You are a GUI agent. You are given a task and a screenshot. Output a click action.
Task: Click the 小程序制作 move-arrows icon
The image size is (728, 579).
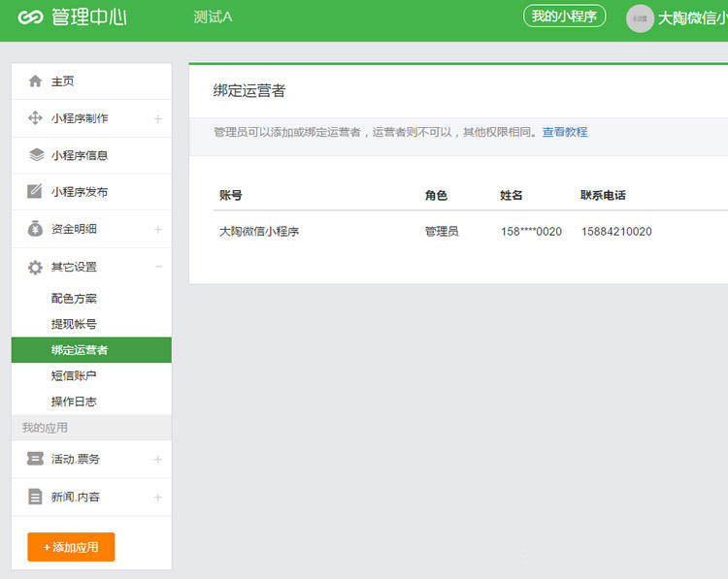[x=35, y=118]
